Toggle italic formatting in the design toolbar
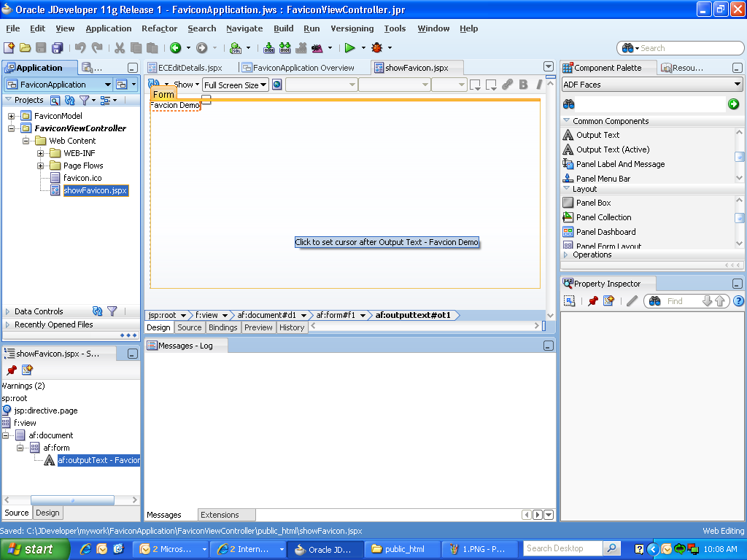This screenshot has width=747, height=560. point(538,85)
